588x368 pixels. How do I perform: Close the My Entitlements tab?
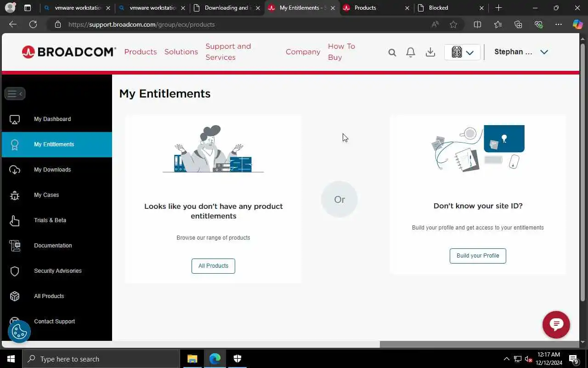pos(333,8)
